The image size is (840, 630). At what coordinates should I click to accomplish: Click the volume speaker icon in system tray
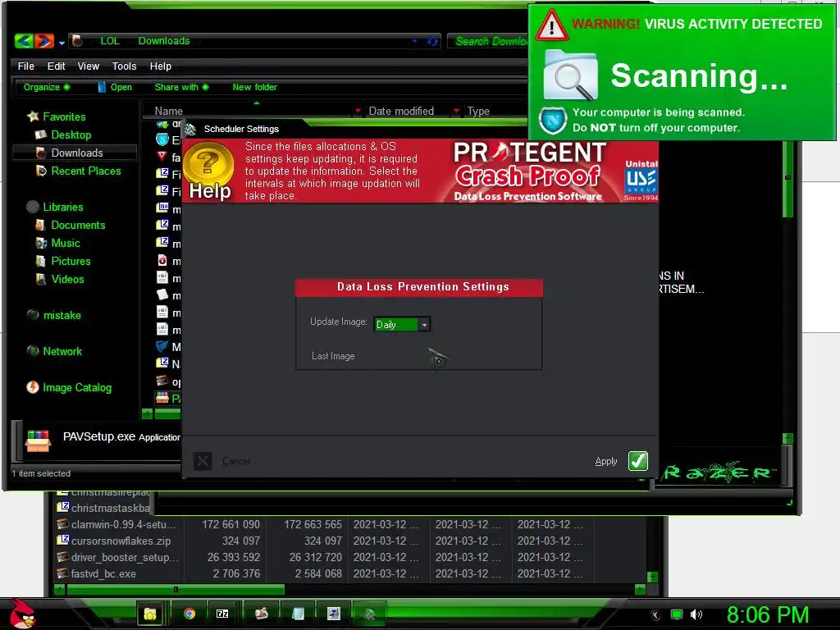[x=696, y=614]
